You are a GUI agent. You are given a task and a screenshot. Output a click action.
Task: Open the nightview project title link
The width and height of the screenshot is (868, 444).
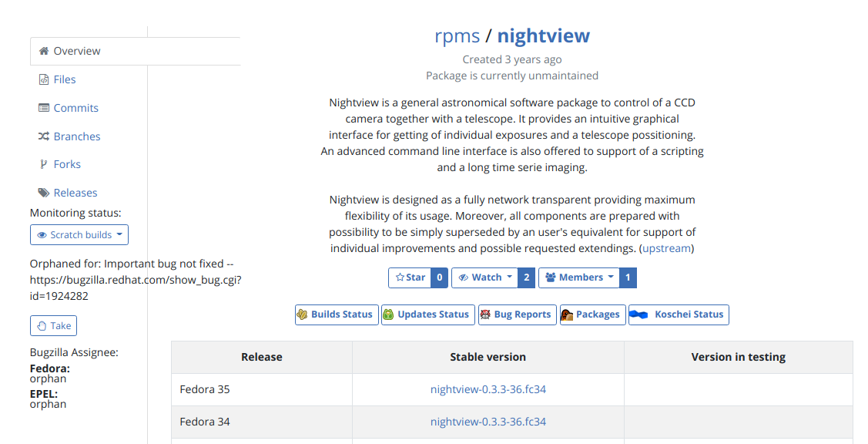pos(544,35)
